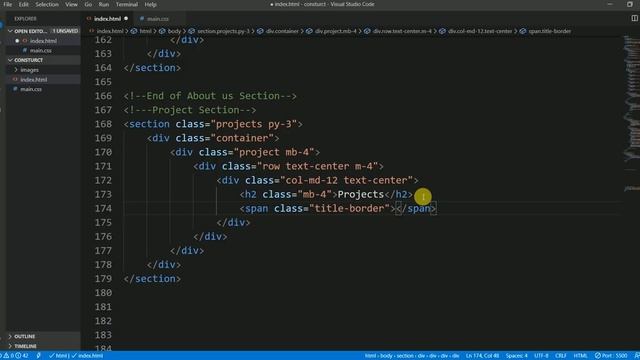Open the Help menu
This screenshot has width=640, height=360.
150,4
